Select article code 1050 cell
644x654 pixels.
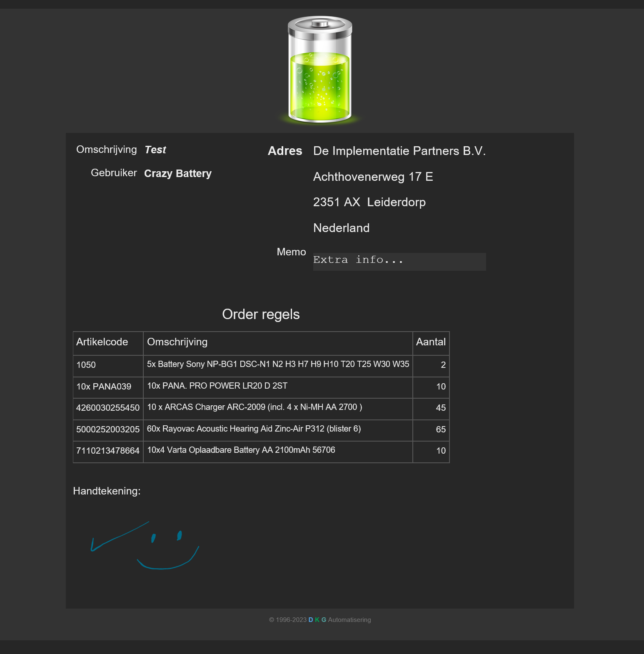(x=86, y=365)
